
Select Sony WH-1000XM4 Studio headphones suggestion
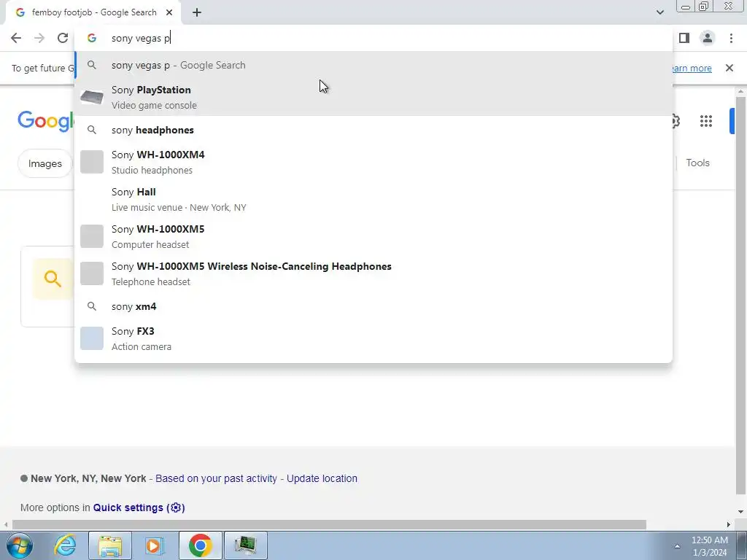pos(373,162)
